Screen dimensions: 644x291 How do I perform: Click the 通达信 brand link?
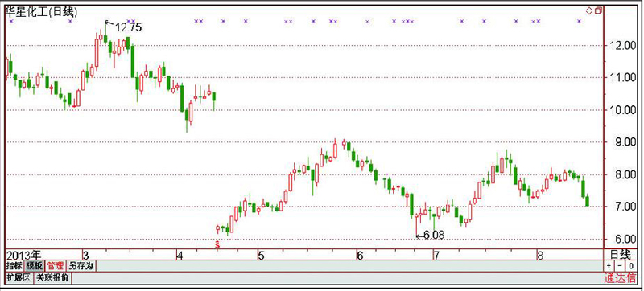[620, 278]
